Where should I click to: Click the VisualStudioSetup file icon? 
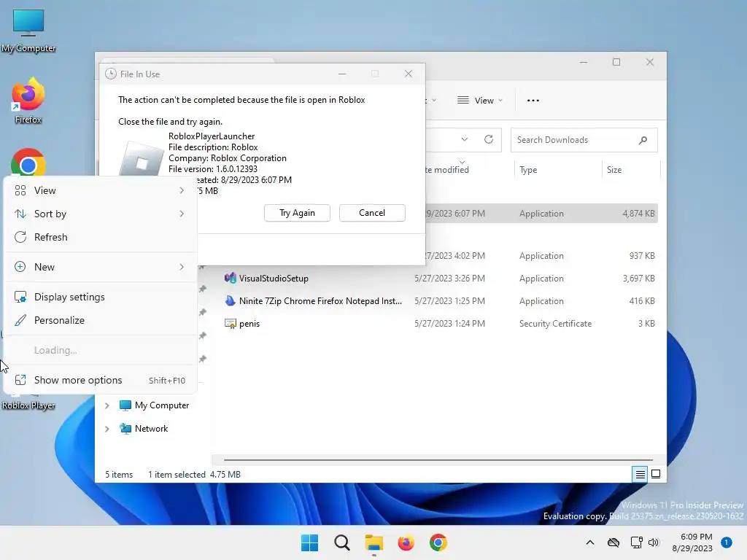coord(231,278)
